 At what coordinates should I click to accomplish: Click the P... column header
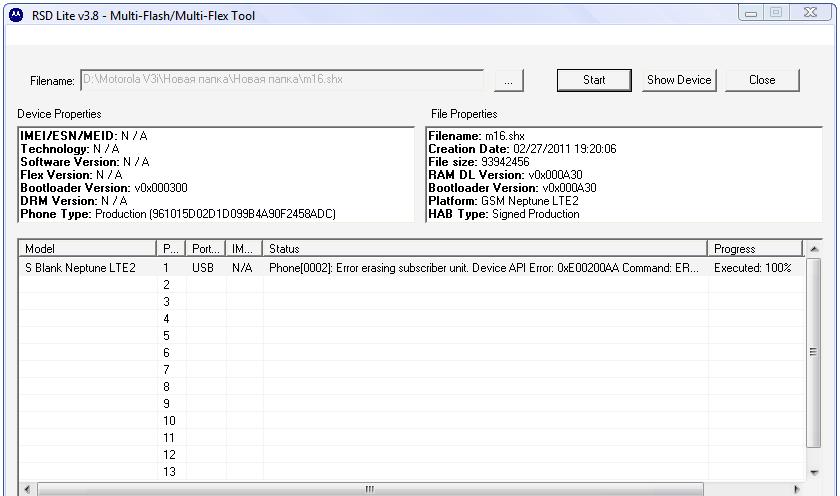(x=170, y=249)
